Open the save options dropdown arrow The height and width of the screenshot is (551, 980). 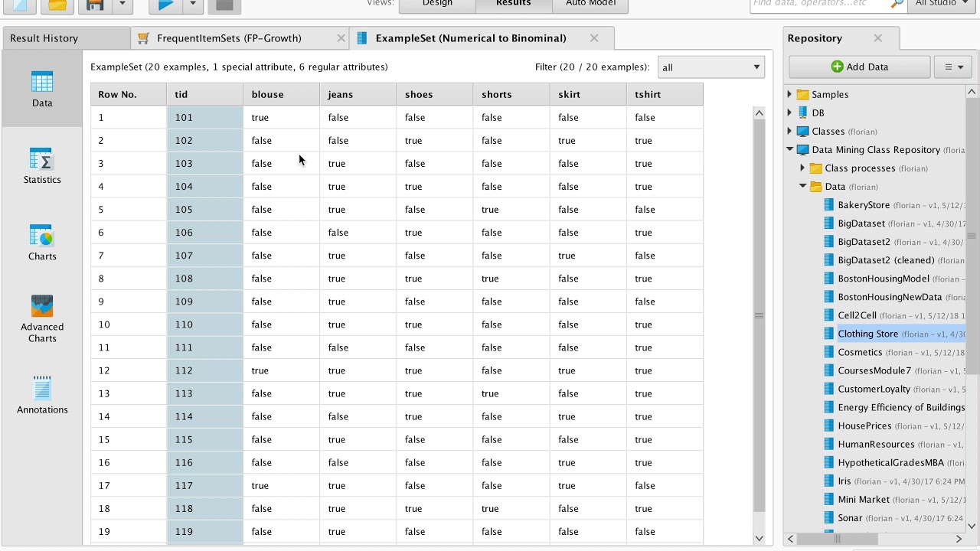coord(122,5)
